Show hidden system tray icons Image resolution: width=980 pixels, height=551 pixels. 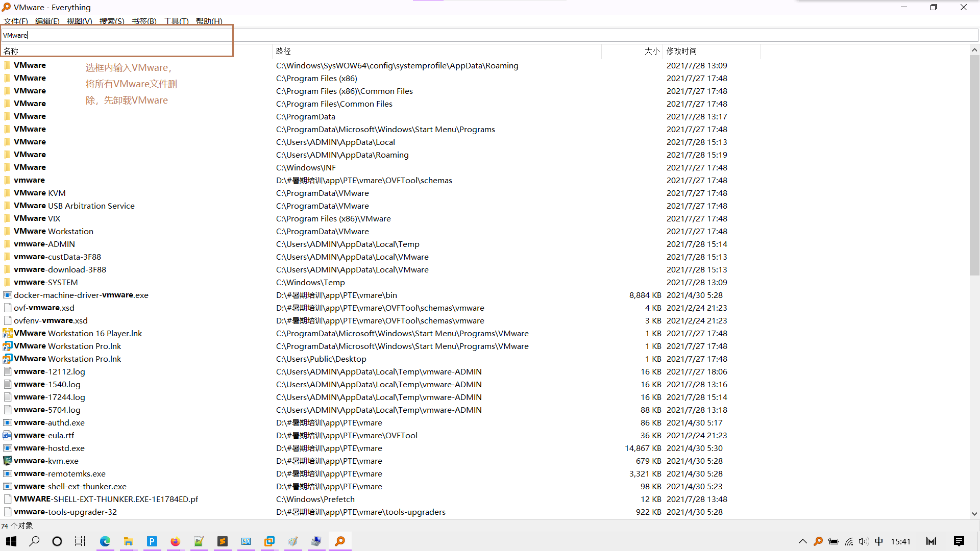coord(802,541)
